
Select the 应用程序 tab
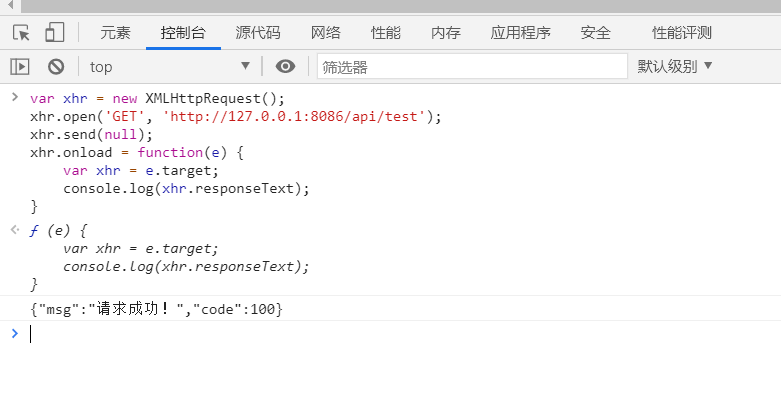520,33
